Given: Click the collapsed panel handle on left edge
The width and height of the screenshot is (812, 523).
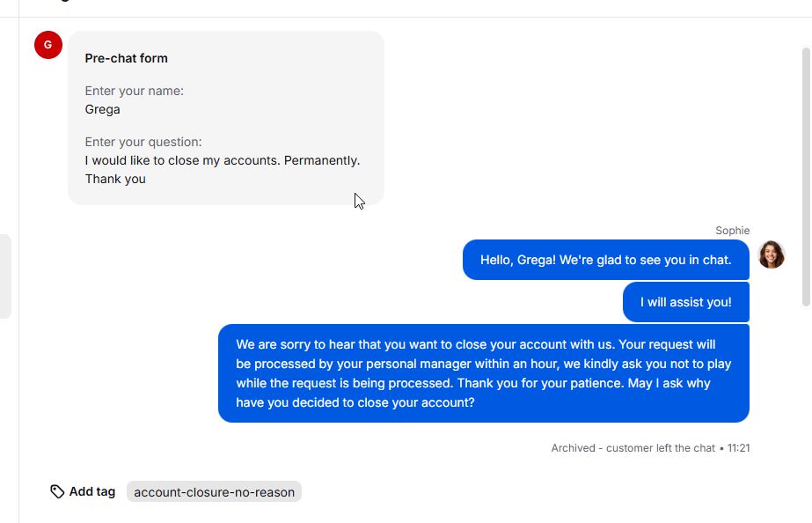Looking at the screenshot, I should (5, 276).
